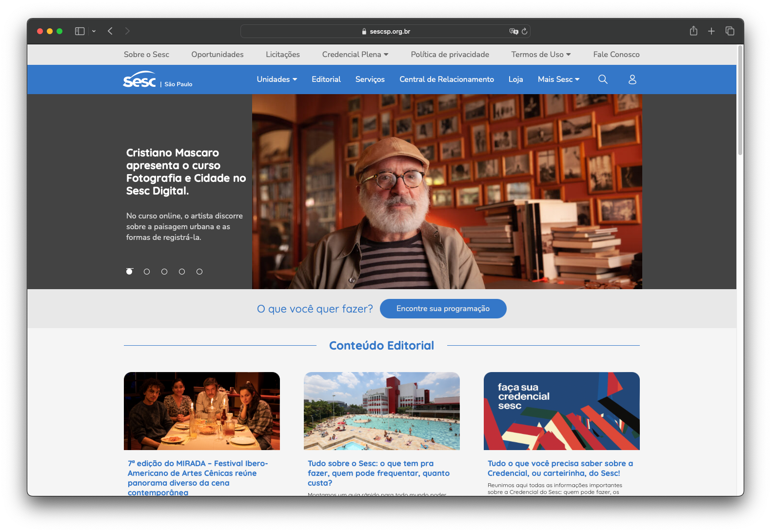The image size is (771, 532).
Task: Expand the Mais Sesc dropdown
Action: [558, 79]
